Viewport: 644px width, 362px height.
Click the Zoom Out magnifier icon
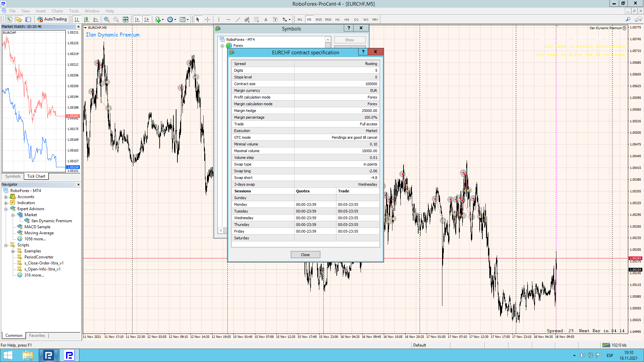(116, 19)
